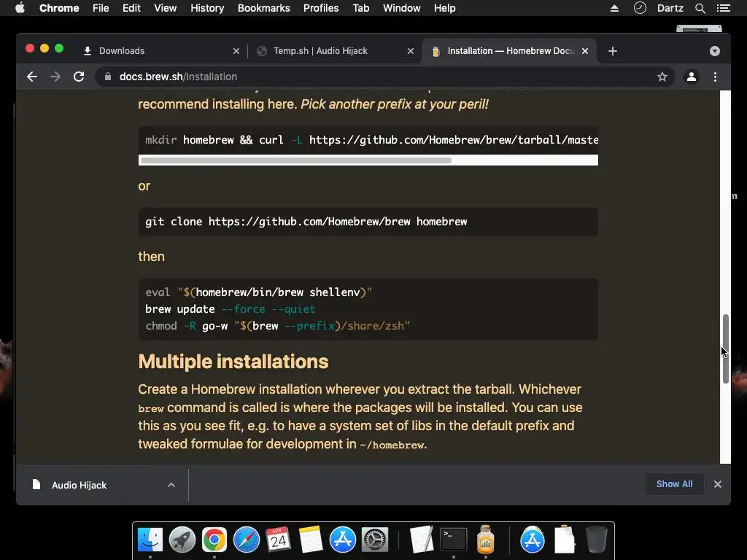Reload the docs.brew.sh page
747x560 pixels.
pyautogui.click(x=79, y=77)
